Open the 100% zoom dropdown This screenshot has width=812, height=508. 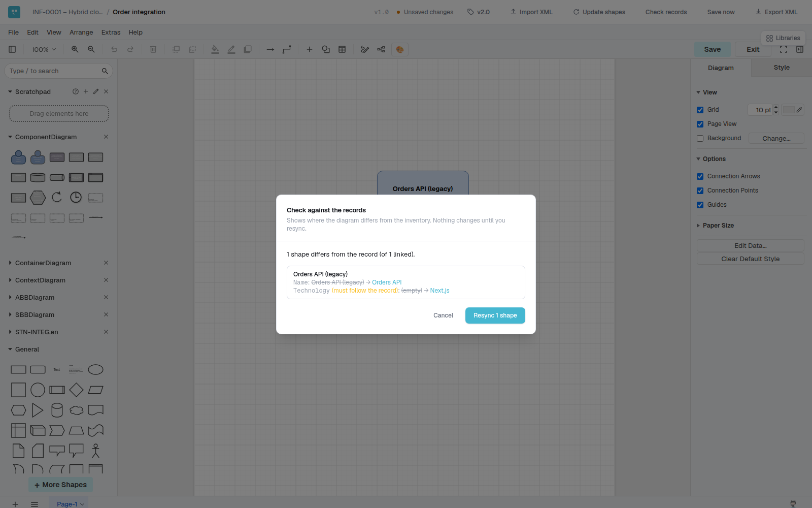pyautogui.click(x=44, y=49)
